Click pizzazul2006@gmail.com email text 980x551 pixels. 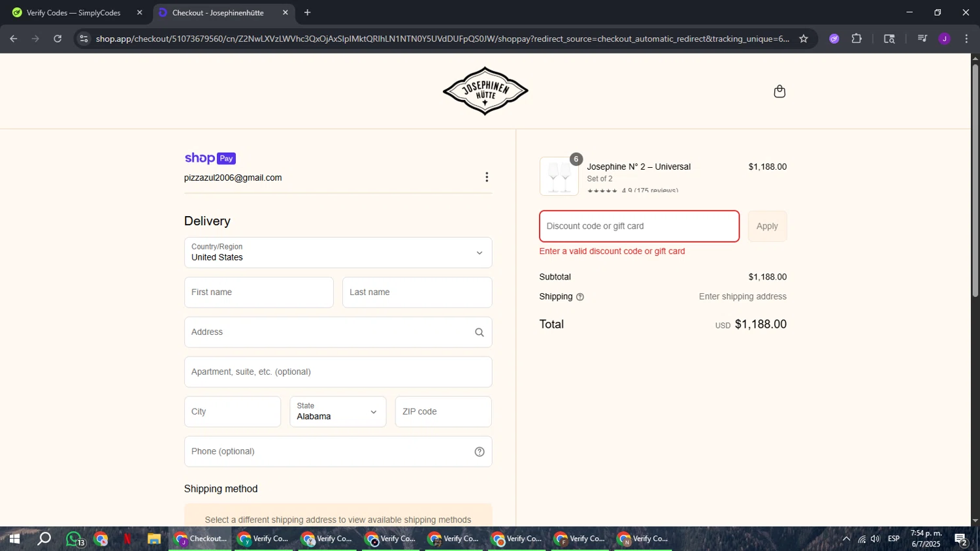(233, 178)
